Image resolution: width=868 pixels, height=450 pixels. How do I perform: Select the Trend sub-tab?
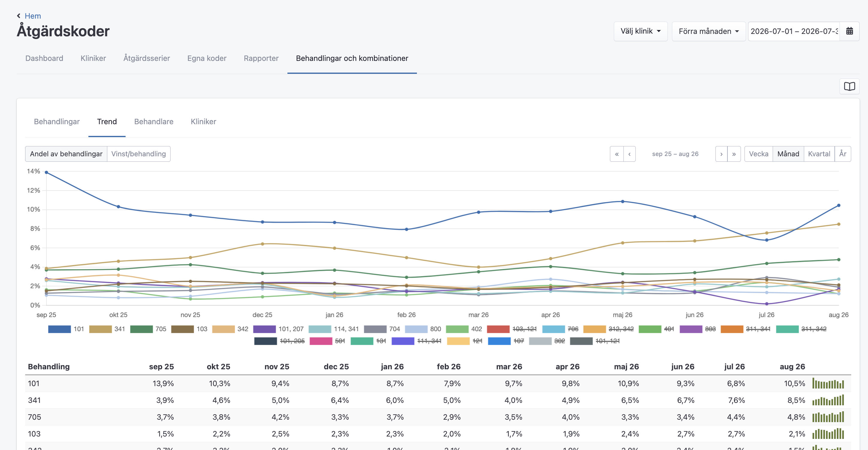click(107, 121)
